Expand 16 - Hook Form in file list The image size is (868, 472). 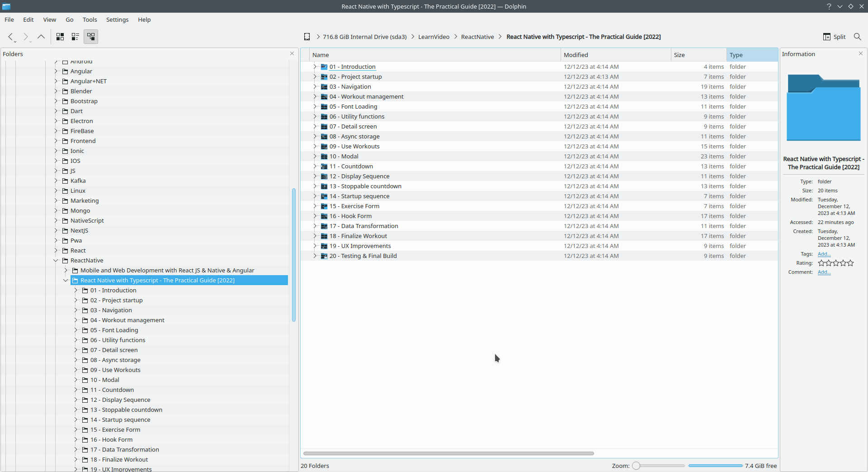(x=315, y=216)
